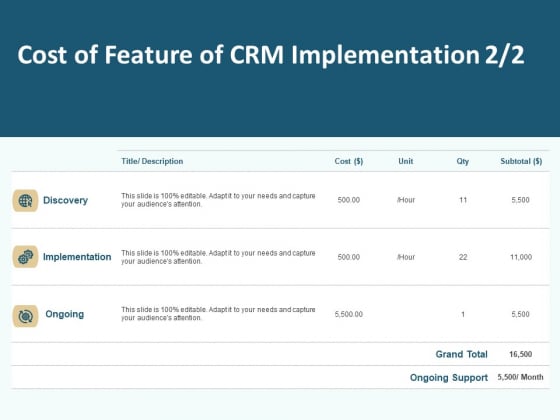Click the Ongoing refresh cycle icon
The image size is (560, 420).
pyautogui.click(x=25, y=316)
